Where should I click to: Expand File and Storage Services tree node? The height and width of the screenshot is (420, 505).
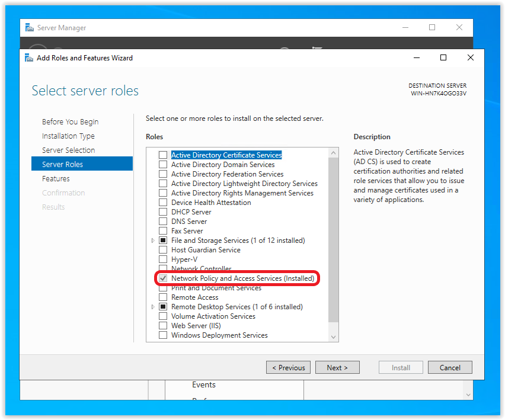[153, 241]
